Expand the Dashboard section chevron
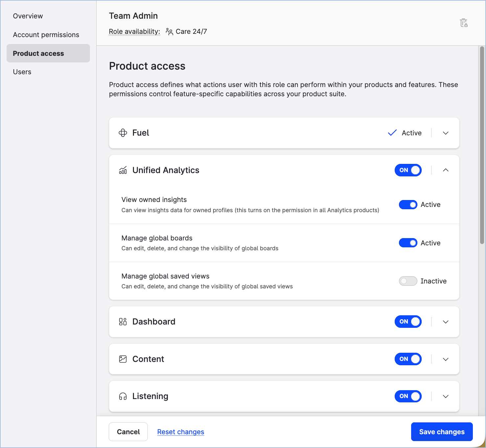Viewport: 486px width, 448px height. tap(446, 322)
